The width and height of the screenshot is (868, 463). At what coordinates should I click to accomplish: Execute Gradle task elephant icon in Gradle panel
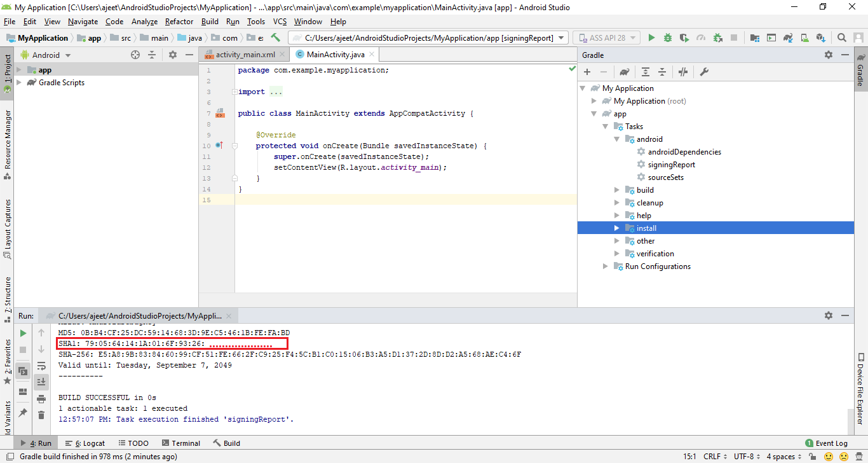[x=625, y=72]
